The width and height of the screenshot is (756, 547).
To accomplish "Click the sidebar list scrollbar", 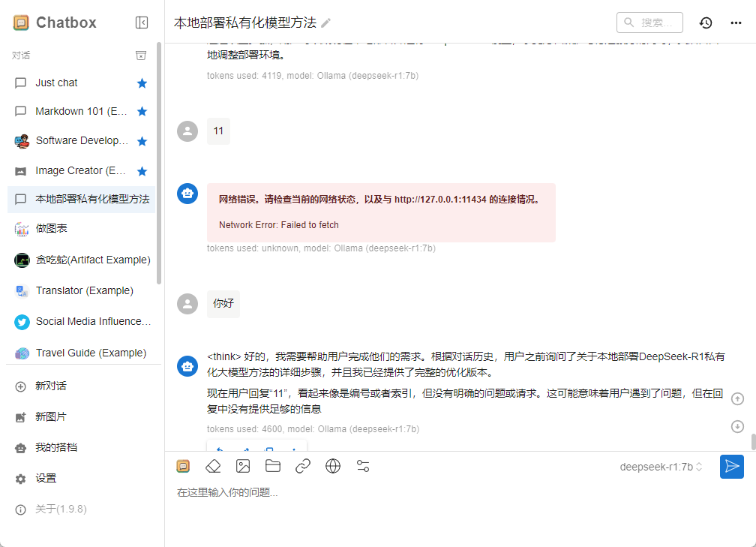I will [x=159, y=164].
